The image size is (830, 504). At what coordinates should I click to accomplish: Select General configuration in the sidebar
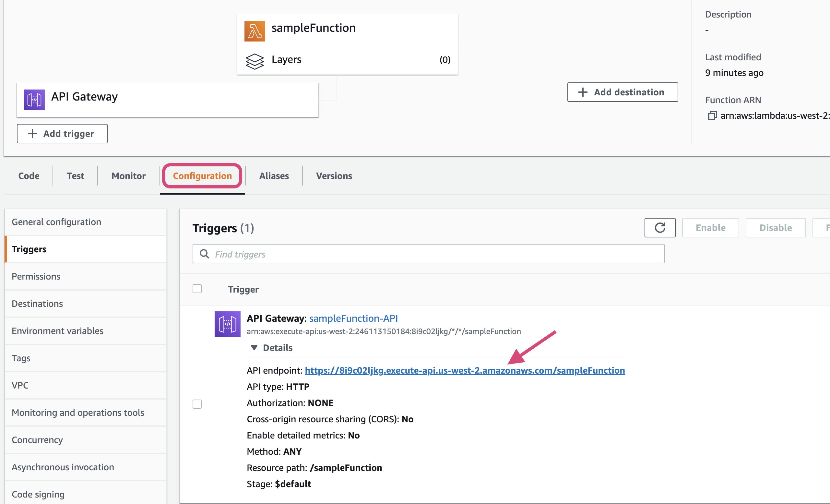(57, 222)
